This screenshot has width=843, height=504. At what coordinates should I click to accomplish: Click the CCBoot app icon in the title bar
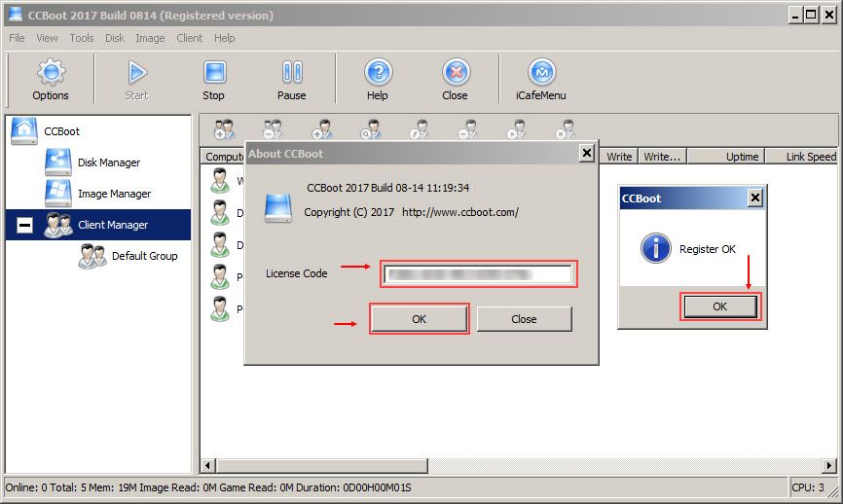(16, 15)
